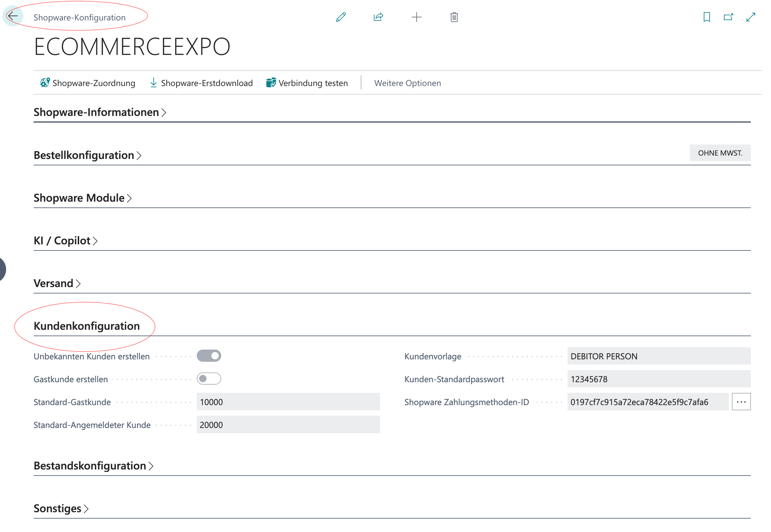The width and height of the screenshot is (771, 532).
Task: Click the Kundenvorlage label
Action: [x=433, y=356]
